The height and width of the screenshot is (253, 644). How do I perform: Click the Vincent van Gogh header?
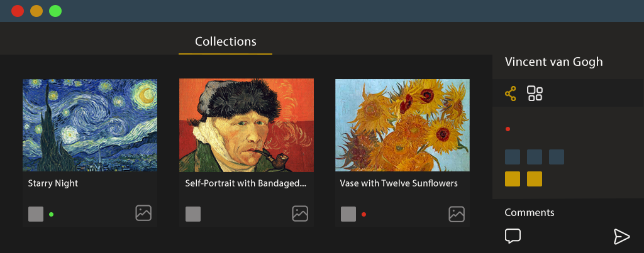[553, 62]
